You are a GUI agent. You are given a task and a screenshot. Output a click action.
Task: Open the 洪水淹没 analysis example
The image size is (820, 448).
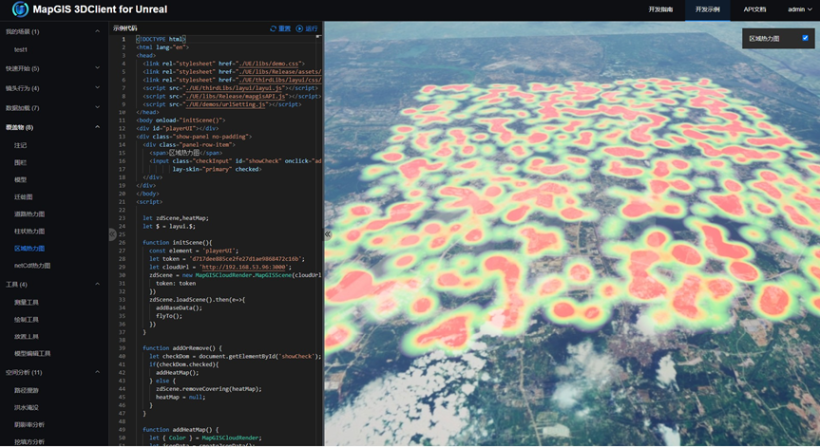click(x=26, y=406)
